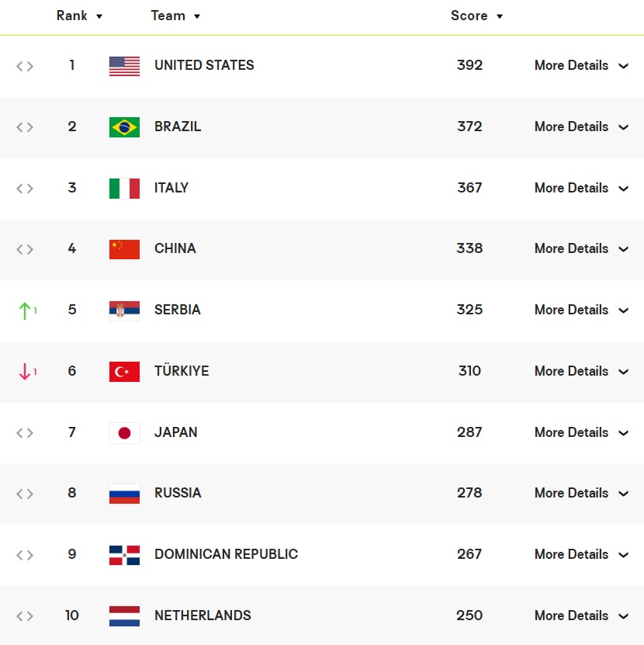Click the Japan flag icon
This screenshot has width=644, height=645.
click(x=124, y=433)
